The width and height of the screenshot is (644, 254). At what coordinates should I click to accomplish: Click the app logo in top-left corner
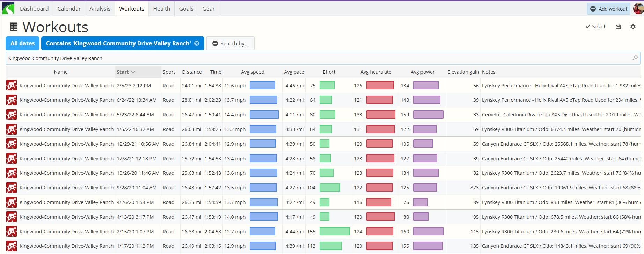pyautogui.click(x=8, y=8)
